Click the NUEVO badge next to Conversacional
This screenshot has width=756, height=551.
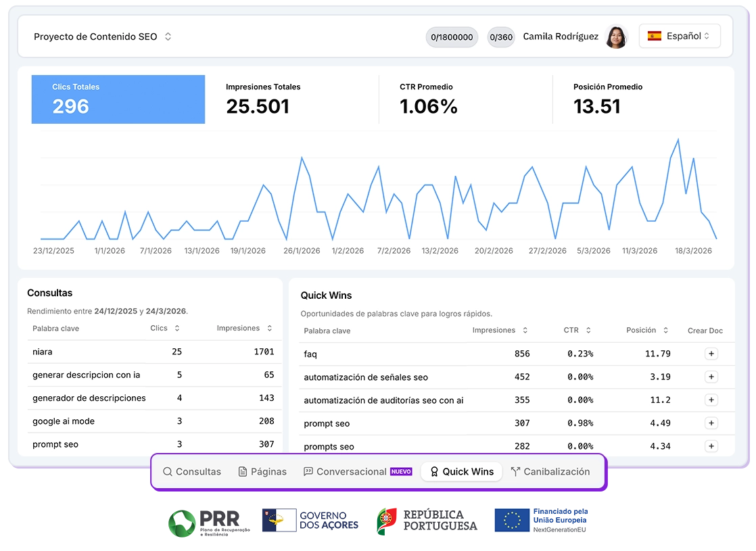point(402,471)
